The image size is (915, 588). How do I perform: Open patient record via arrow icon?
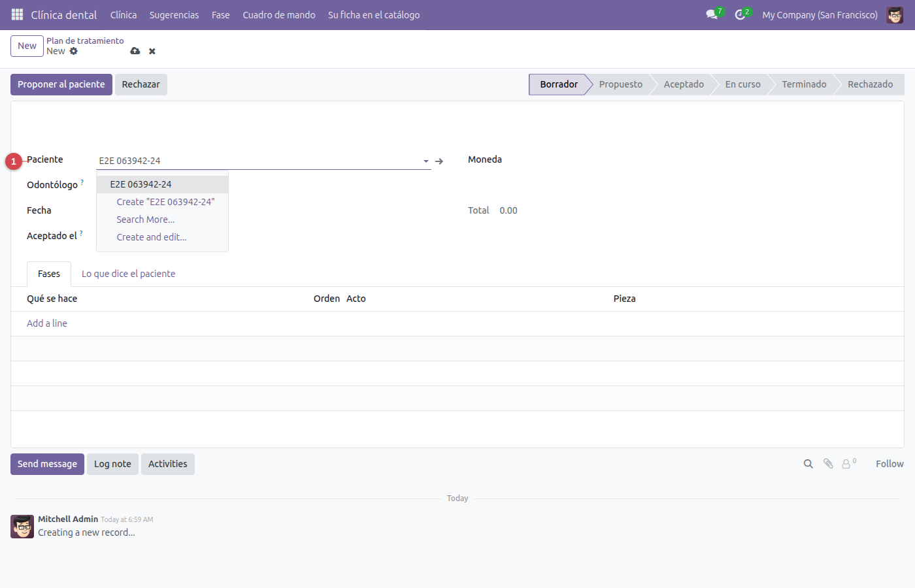coord(439,161)
